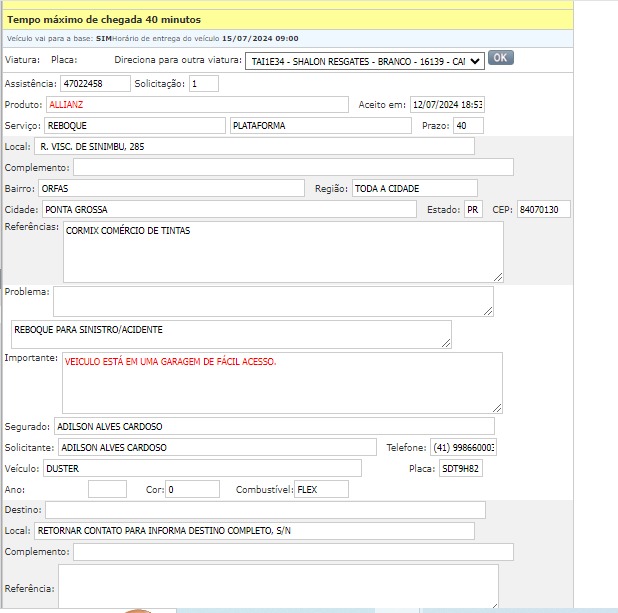Click the Veículo field showing DUSTER

tap(201, 468)
